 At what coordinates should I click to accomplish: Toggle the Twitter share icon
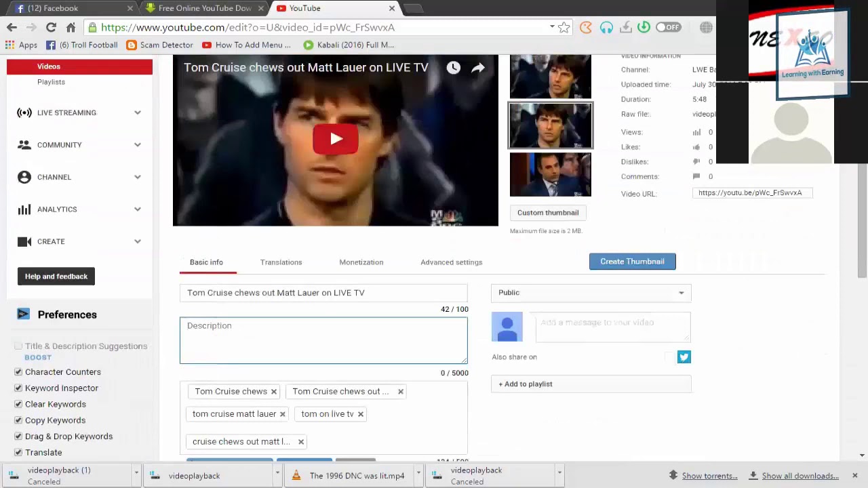[684, 357]
